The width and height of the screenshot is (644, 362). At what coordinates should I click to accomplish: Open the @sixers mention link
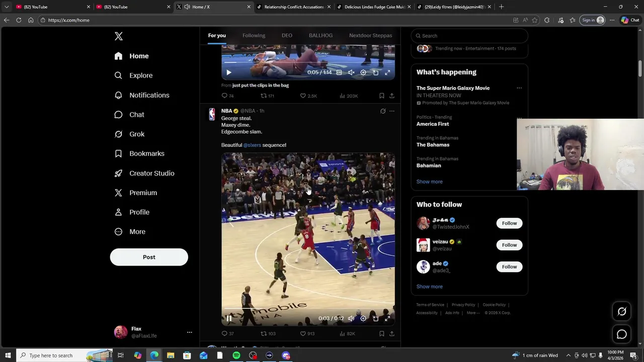point(252,145)
